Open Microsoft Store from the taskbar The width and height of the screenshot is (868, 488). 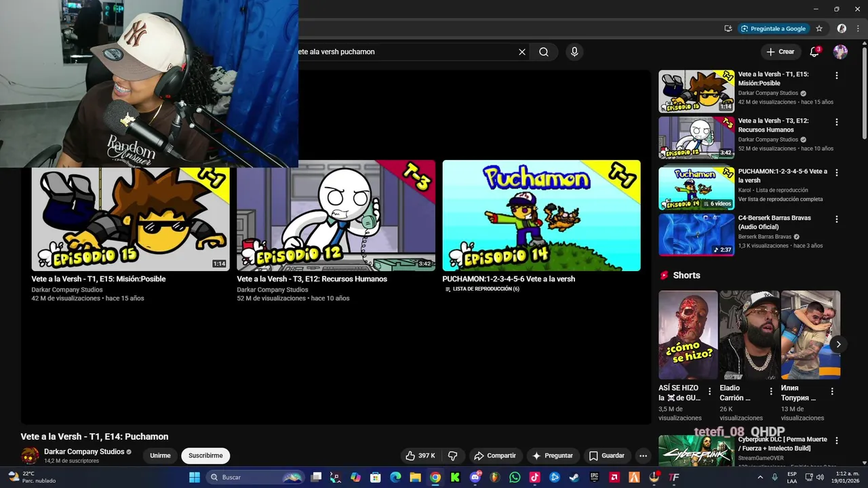point(376,477)
